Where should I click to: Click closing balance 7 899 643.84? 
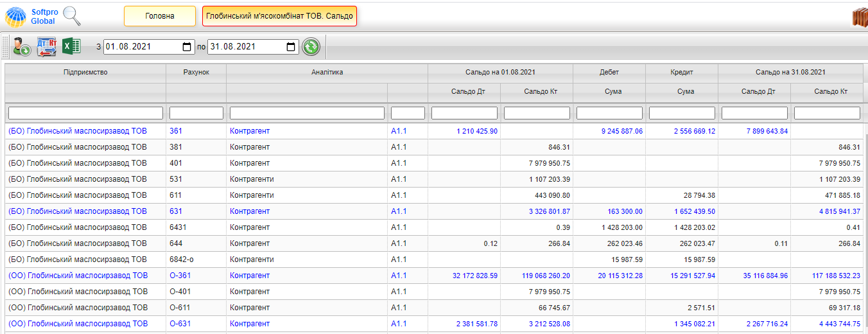pos(767,131)
